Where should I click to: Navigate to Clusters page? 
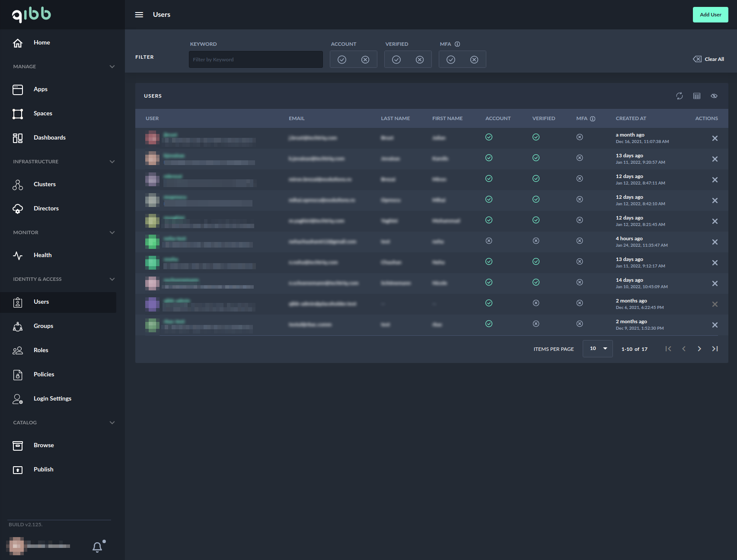pyautogui.click(x=45, y=184)
